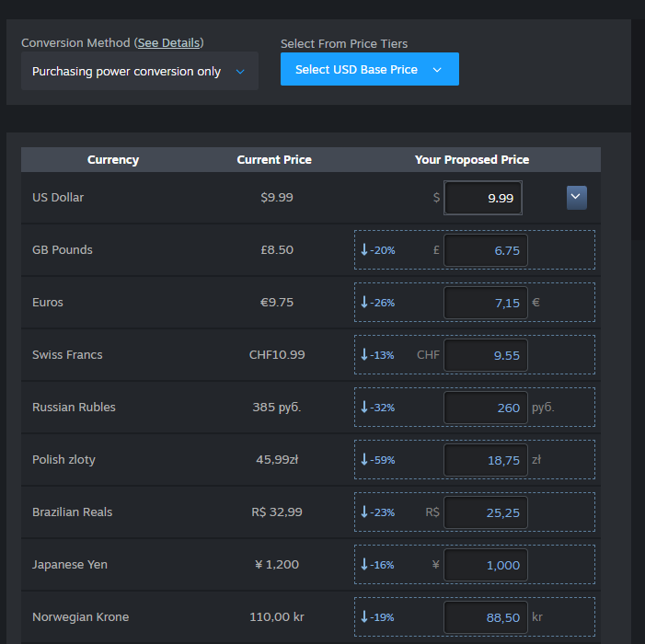The image size is (645, 644).
Task: Open the See Details link
Action: (x=168, y=42)
